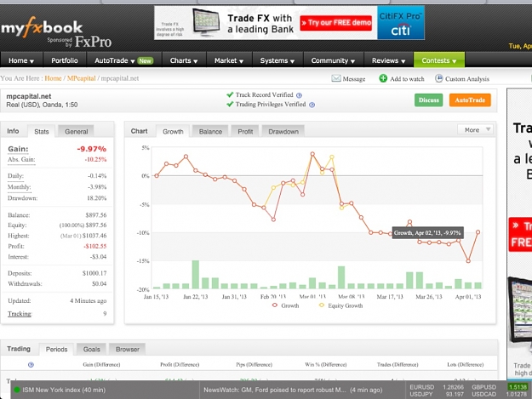Click the Add to watch link

(x=407, y=79)
